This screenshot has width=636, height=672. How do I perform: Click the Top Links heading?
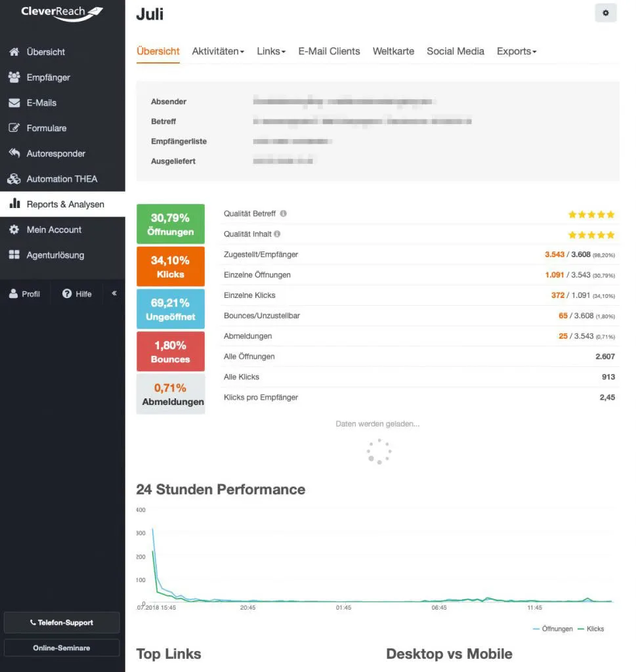click(x=169, y=654)
